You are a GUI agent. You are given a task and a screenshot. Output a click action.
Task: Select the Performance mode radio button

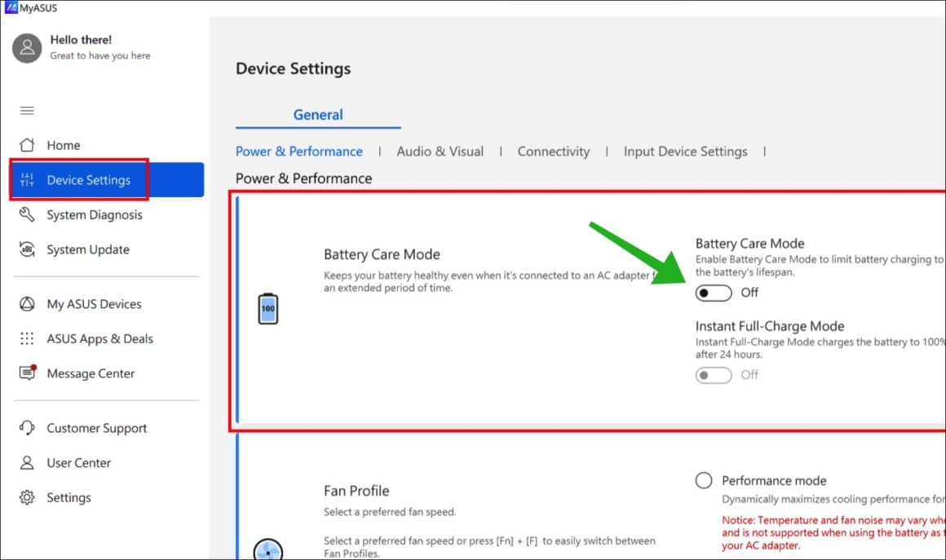click(x=704, y=480)
